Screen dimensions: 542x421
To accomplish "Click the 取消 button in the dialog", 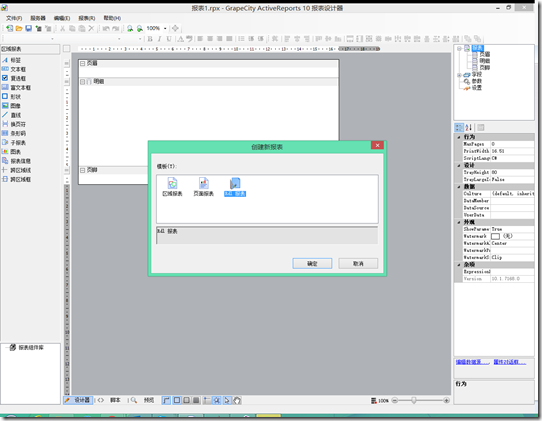I will [x=358, y=263].
